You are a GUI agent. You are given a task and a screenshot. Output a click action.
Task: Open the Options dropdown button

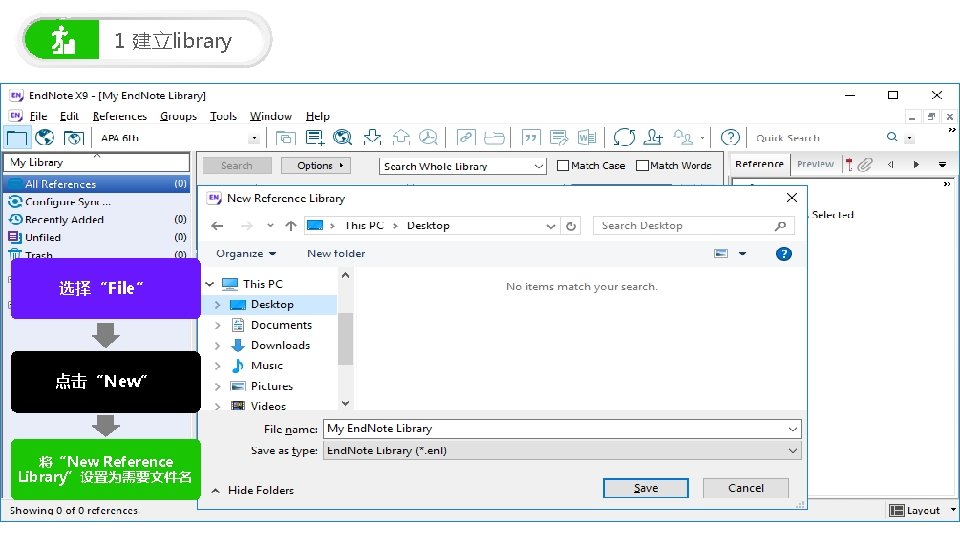pyautogui.click(x=316, y=165)
